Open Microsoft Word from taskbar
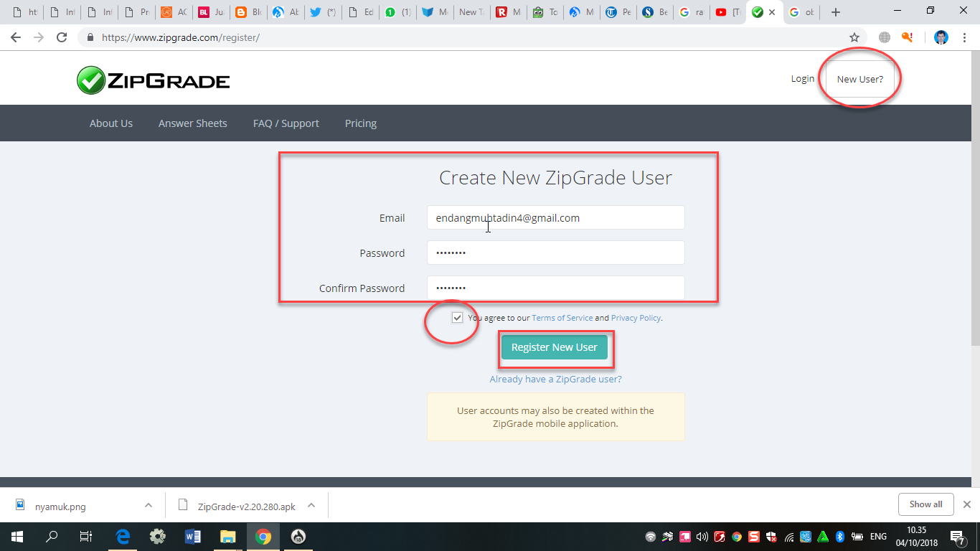Screen dimensions: 980x551 [193, 537]
